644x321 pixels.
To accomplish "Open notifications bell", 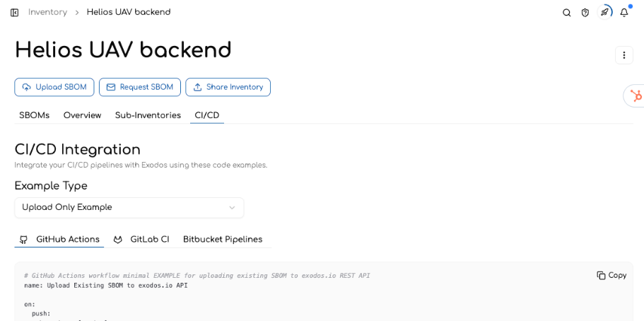I will (624, 13).
